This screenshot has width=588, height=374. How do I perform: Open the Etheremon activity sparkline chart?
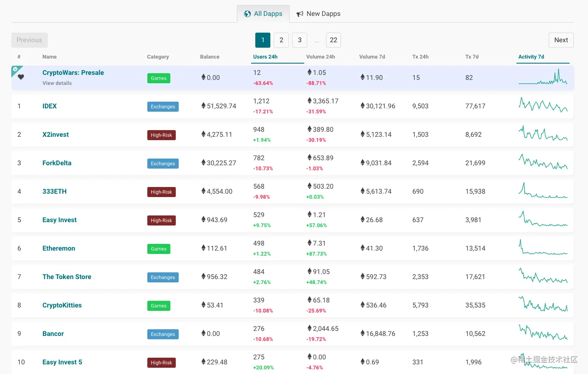pyautogui.click(x=543, y=247)
